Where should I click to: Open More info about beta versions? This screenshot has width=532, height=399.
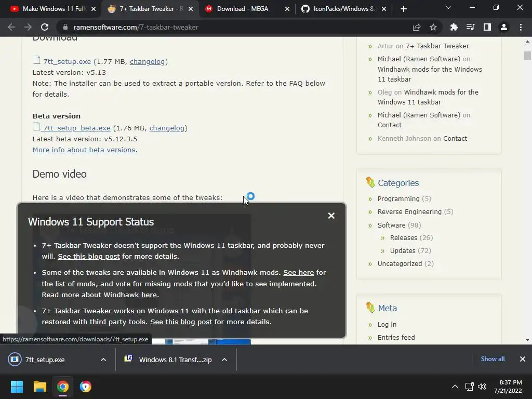click(x=84, y=150)
